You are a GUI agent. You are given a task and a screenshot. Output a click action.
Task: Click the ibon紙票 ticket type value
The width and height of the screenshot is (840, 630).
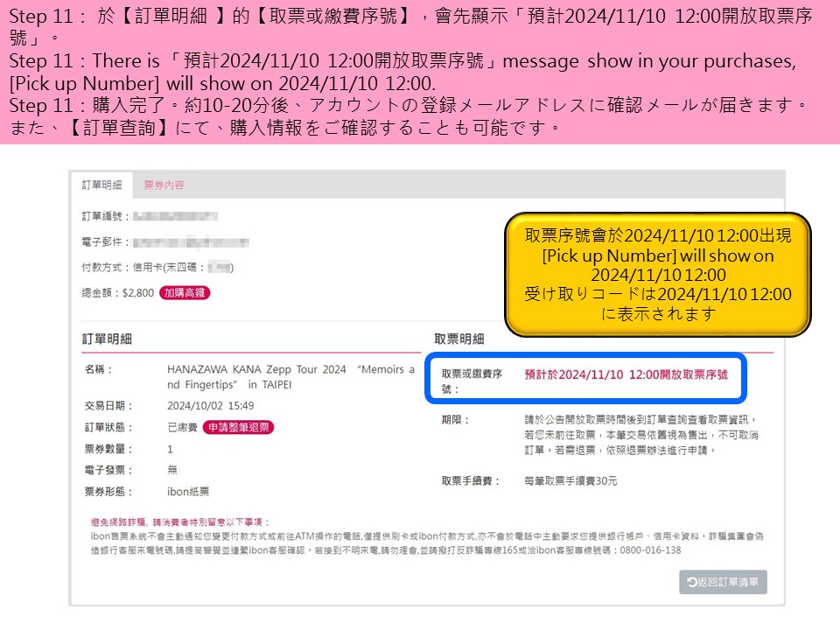point(188,492)
